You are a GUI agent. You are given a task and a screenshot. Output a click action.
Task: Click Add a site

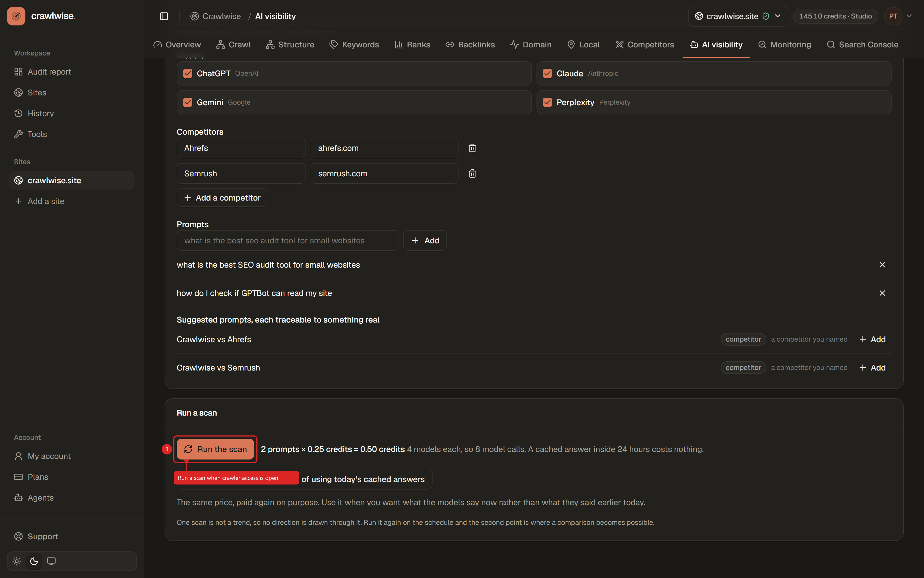pyautogui.click(x=72, y=201)
